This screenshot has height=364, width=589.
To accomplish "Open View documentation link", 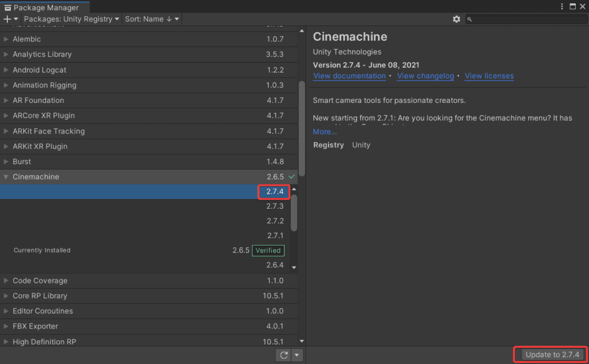I will 349,76.
